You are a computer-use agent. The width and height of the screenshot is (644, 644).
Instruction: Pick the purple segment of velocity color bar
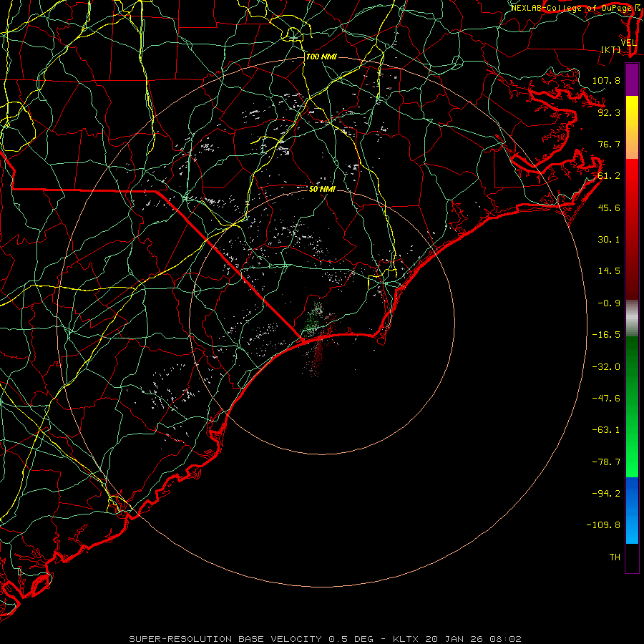click(x=632, y=79)
